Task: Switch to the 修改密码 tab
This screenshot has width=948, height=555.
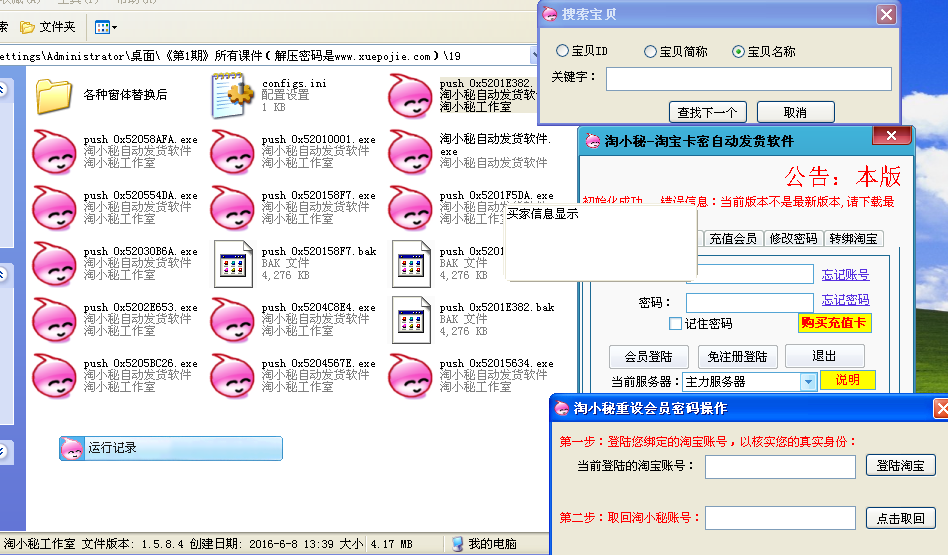Action: point(793,239)
